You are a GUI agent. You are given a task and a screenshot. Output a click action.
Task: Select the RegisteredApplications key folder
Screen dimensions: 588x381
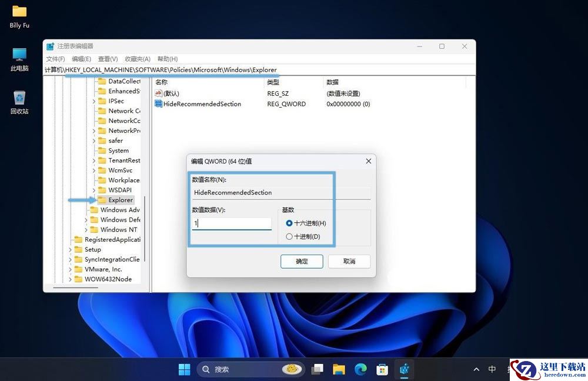(108, 240)
